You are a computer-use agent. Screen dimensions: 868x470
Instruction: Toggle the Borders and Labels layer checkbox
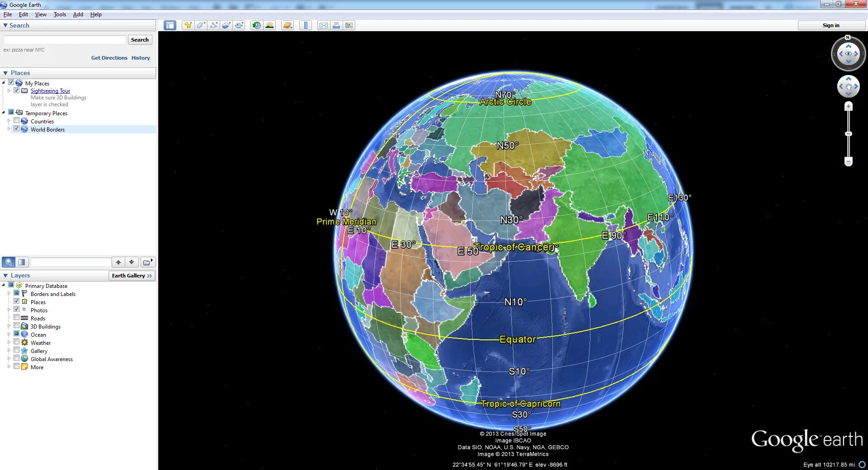17,293
